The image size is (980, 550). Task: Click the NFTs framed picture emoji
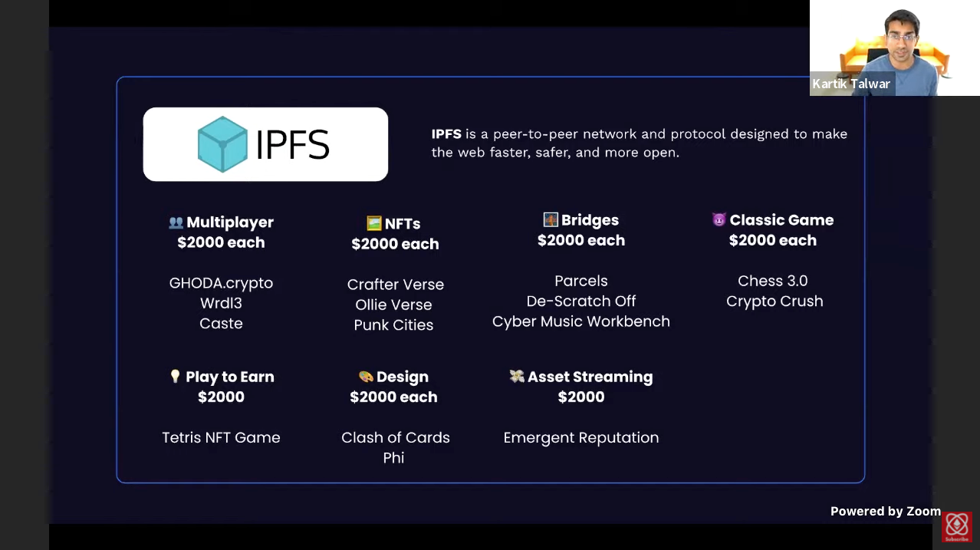374,224
